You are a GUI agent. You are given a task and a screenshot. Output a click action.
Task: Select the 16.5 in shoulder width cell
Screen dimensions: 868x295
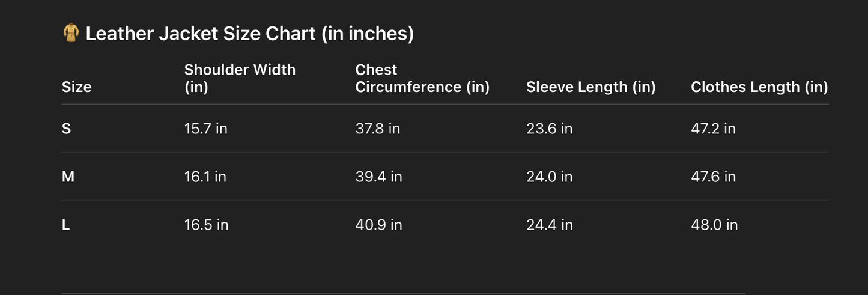click(206, 225)
